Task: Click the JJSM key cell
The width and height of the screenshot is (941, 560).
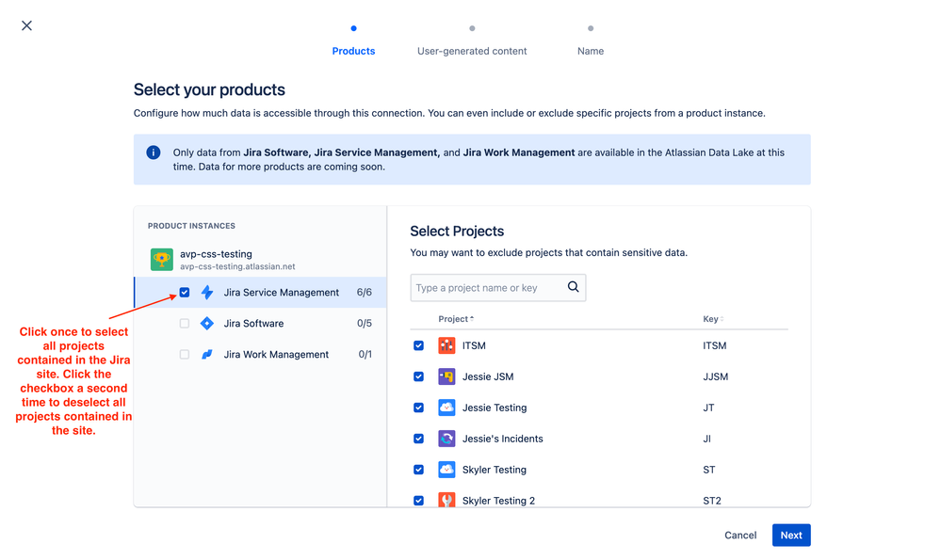Action: (x=715, y=376)
